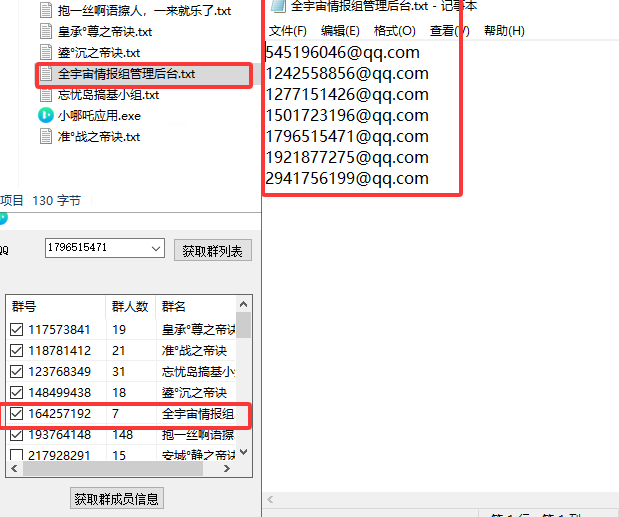Click line 545196046@qq.com in Notepad
The width and height of the screenshot is (619, 517).
[x=342, y=52]
